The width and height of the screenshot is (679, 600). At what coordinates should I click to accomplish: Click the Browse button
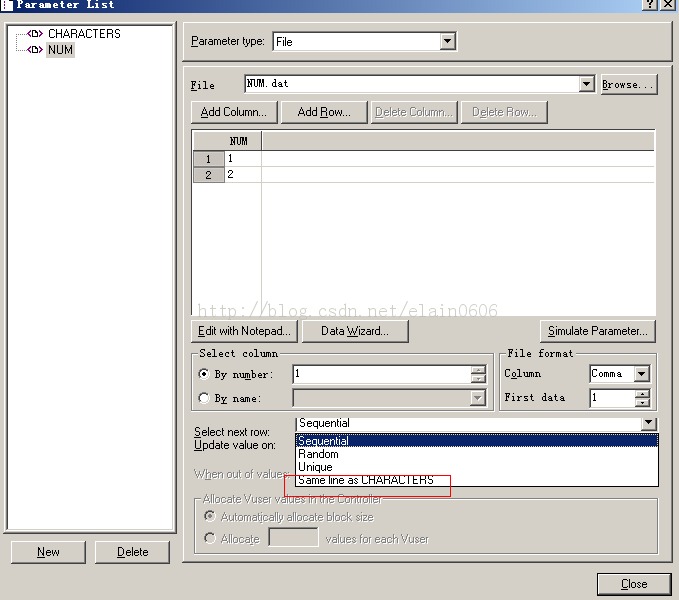tap(628, 85)
